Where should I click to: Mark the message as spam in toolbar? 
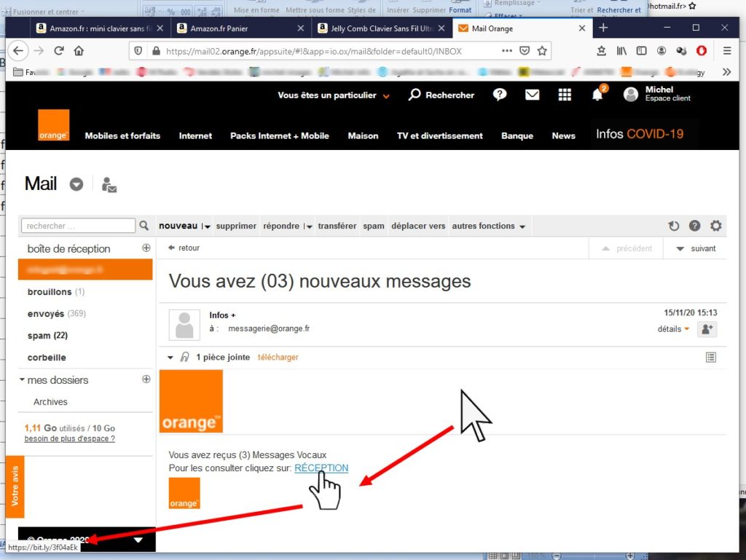point(374,226)
